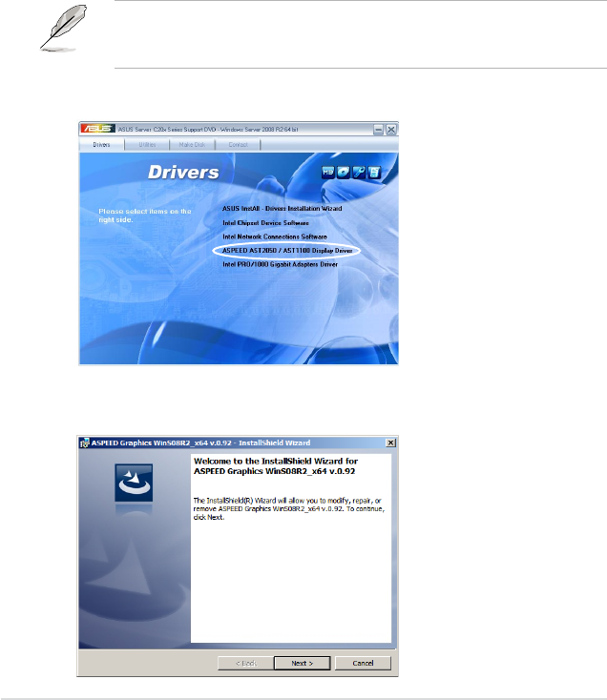Choose ASPEED AST2050 / AST1100 Display Driver
This screenshot has height=700, width=607.
(x=287, y=251)
